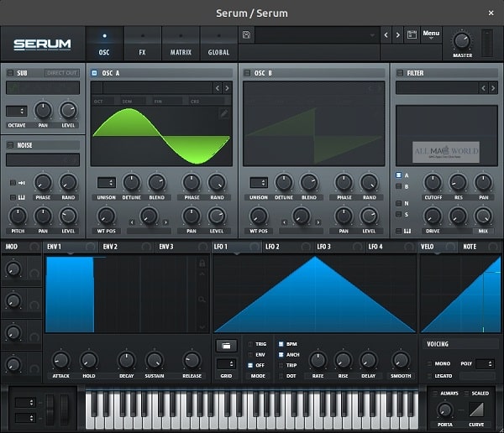This screenshot has width=504, height=433.
Task: Toggle noise one-shot arrow checkbox
Action: [13, 183]
